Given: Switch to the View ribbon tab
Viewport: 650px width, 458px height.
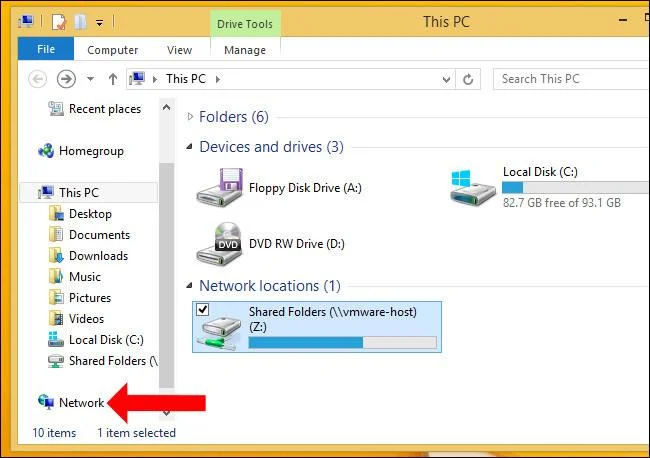Looking at the screenshot, I should [x=179, y=50].
